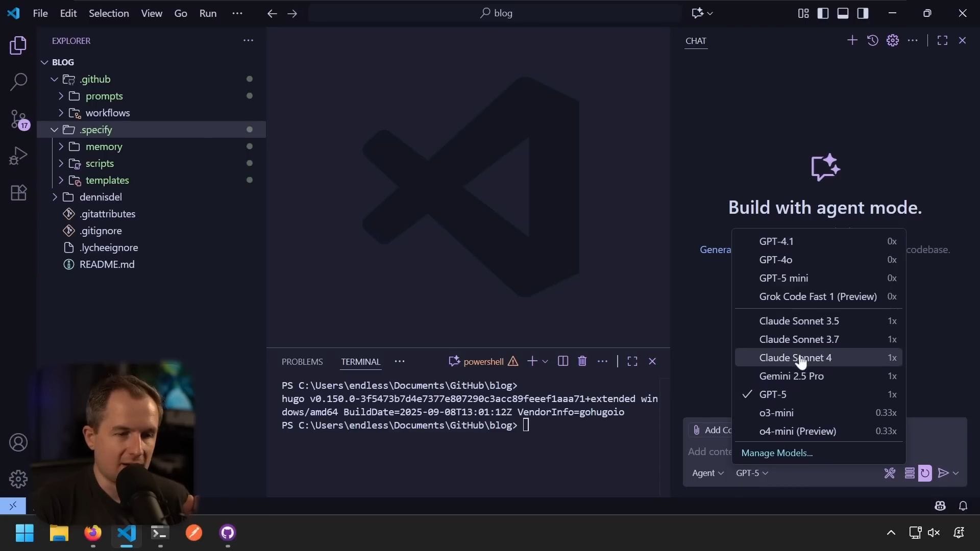The height and width of the screenshot is (551, 980).
Task: Start a new chat with plus icon
Action: [x=852, y=40]
